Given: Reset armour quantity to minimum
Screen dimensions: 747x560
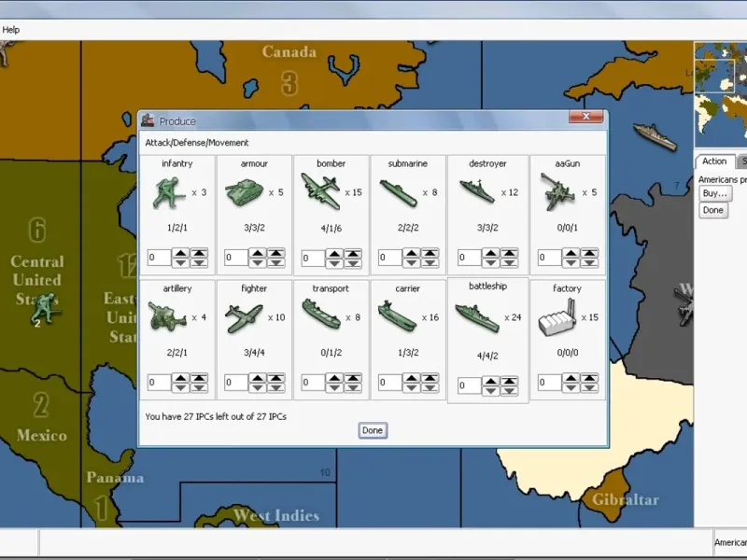Looking at the screenshot, I should (276, 262).
